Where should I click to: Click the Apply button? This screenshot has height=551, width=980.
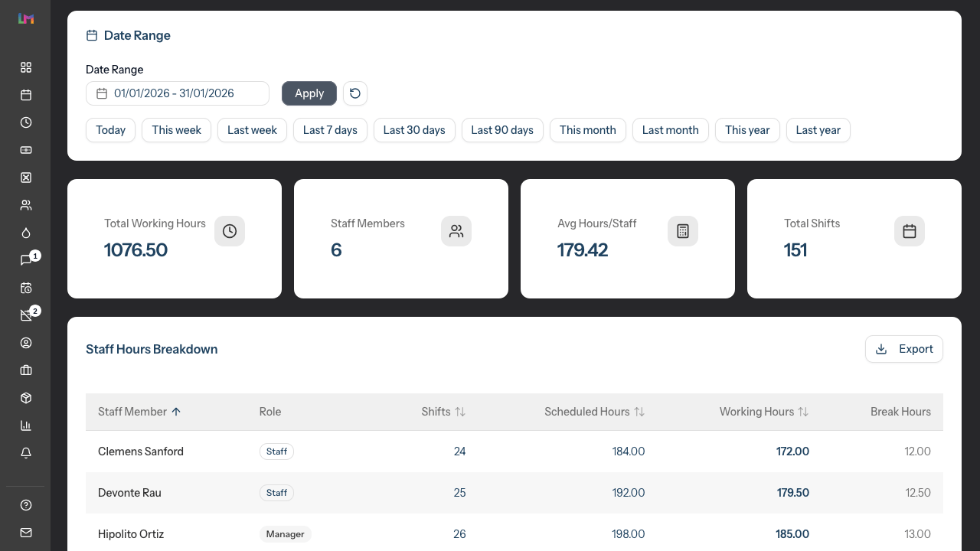[x=309, y=93]
